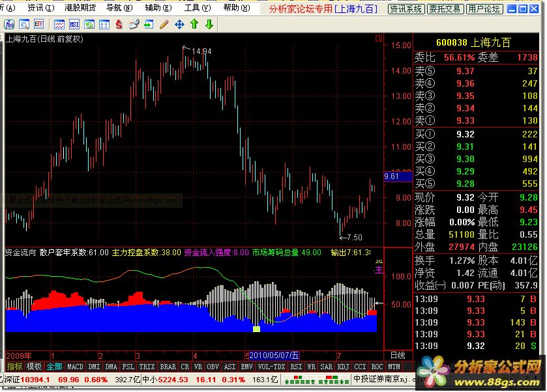
Task: Click the 卖⑤ price 9.37 row
Action: click(x=476, y=71)
